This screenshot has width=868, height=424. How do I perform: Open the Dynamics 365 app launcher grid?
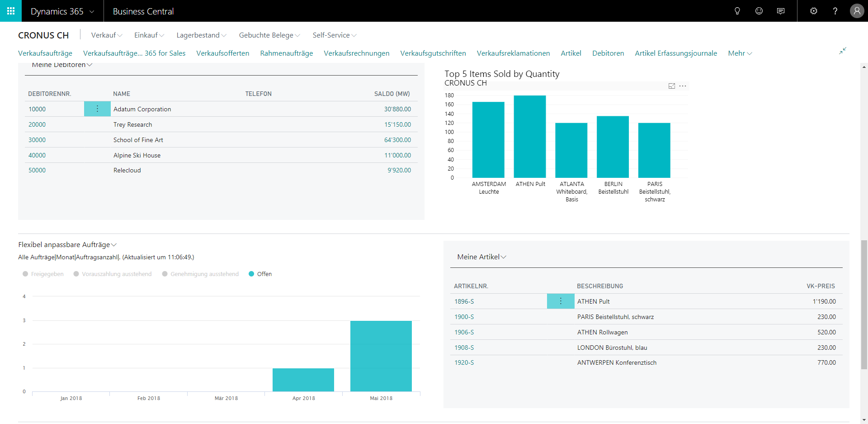11,11
